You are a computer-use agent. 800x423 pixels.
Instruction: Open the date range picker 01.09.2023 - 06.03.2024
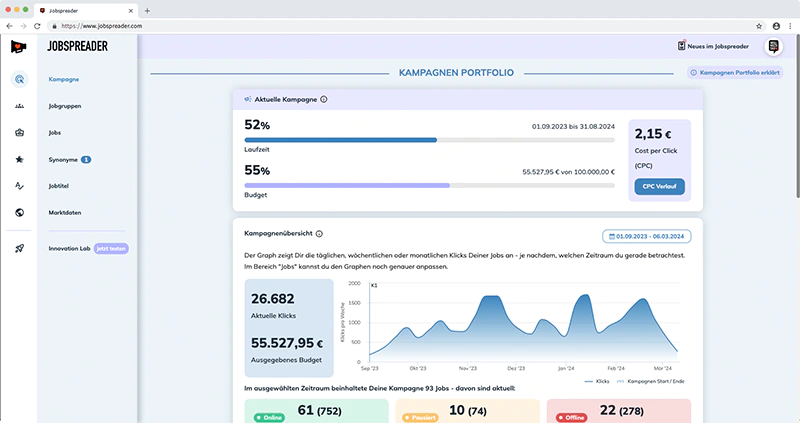[646, 236]
